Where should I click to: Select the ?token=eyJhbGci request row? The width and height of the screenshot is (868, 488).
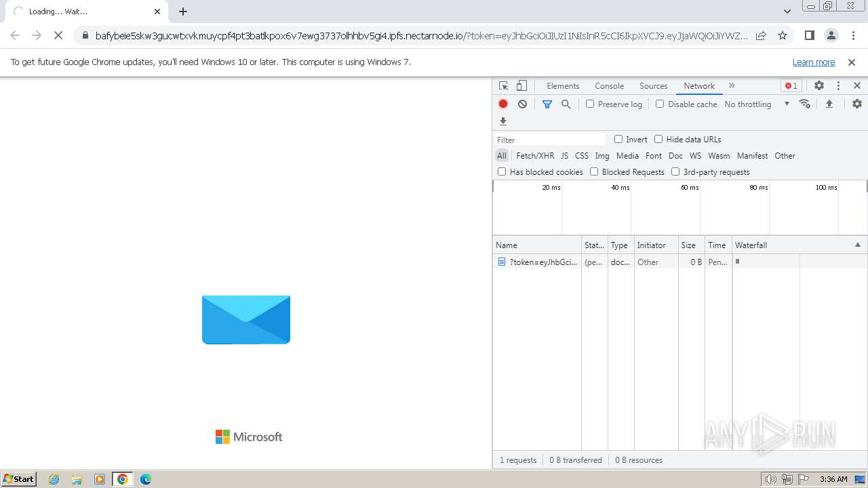[x=680, y=262]
